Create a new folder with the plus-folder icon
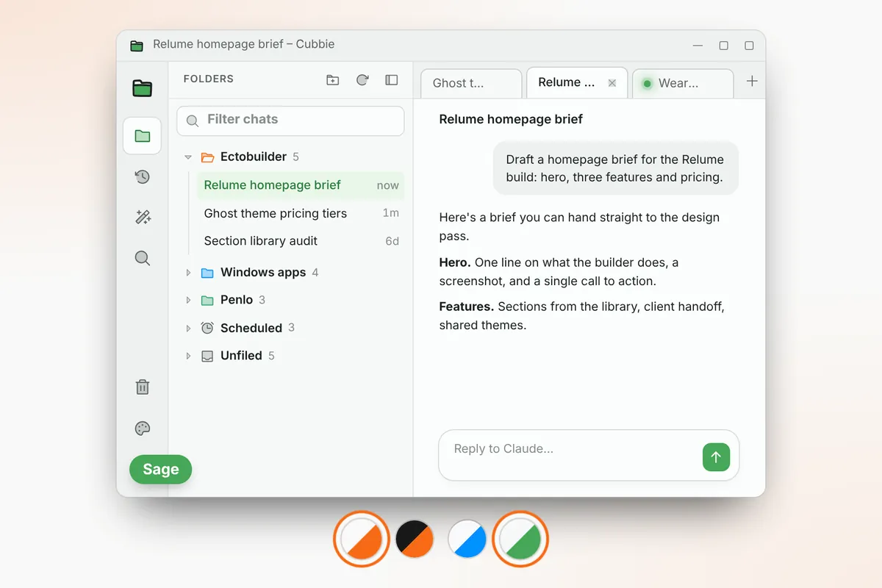This screenshot has width=882, height=588. pos(333,80)
